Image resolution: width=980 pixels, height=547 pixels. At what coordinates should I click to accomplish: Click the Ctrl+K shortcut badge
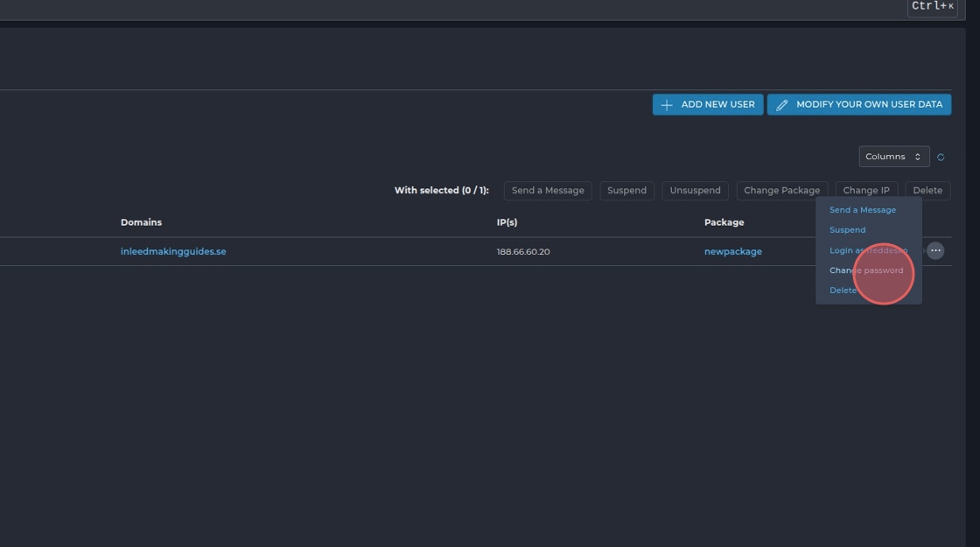click(932, 7)
